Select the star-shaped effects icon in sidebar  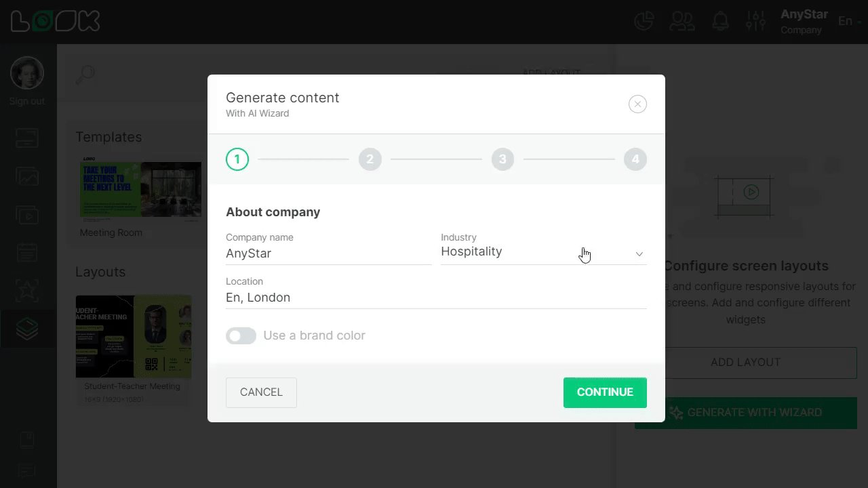[x=26, y=290]
